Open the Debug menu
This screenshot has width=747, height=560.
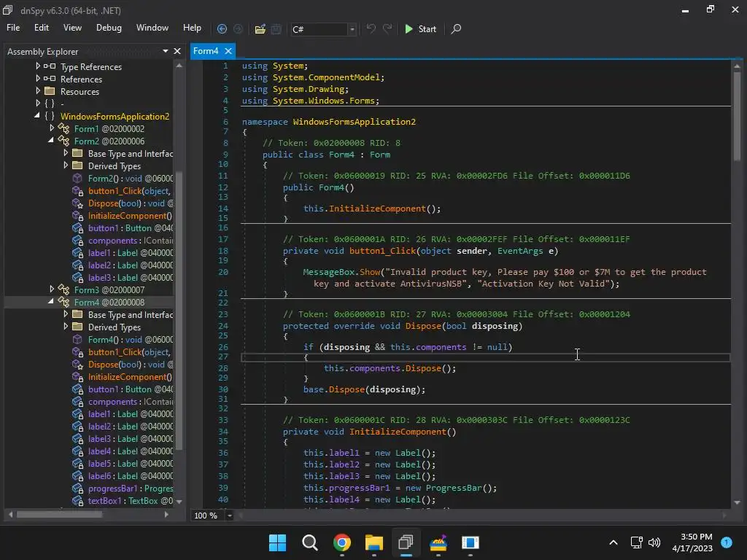tap(109, 28)
